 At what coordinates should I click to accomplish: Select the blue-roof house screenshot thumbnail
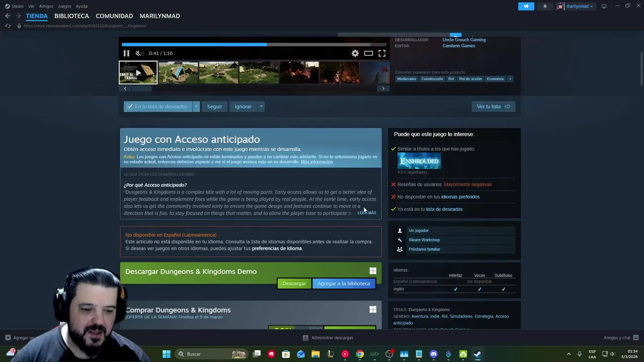pos(178,73)
